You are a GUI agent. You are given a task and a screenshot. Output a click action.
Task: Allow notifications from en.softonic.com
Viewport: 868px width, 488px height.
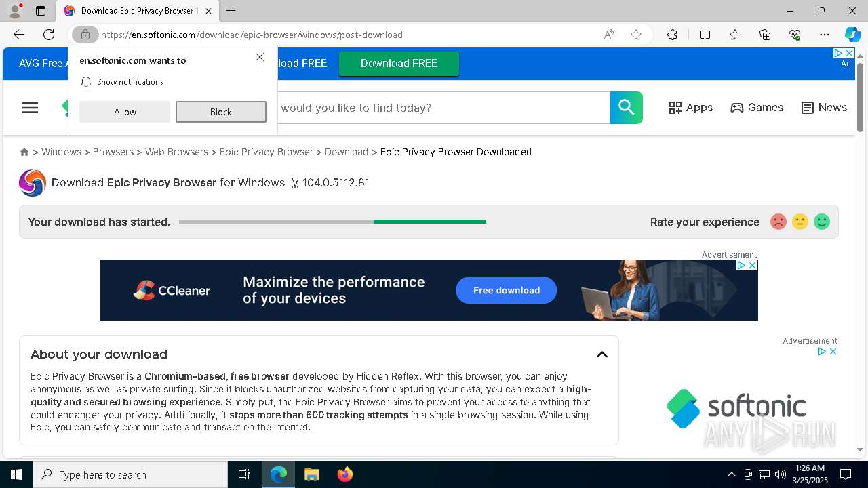pyautogui.click(x=125, y=112)
